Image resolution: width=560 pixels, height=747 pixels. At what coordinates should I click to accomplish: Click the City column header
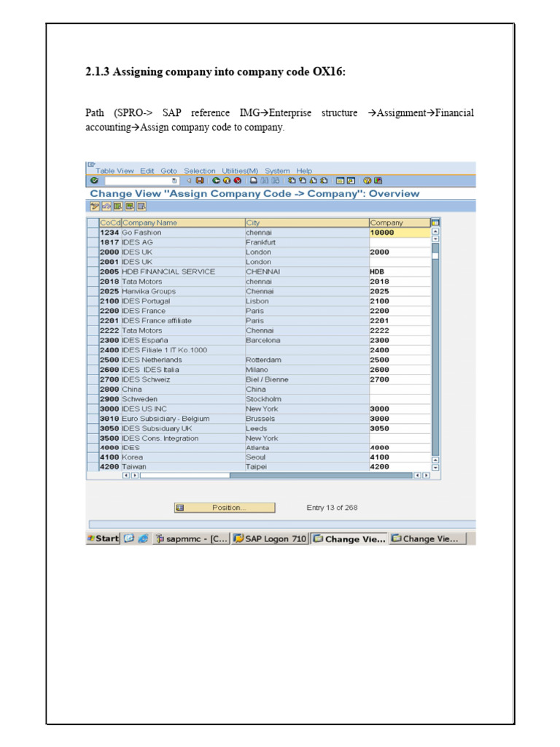[307, 222]
